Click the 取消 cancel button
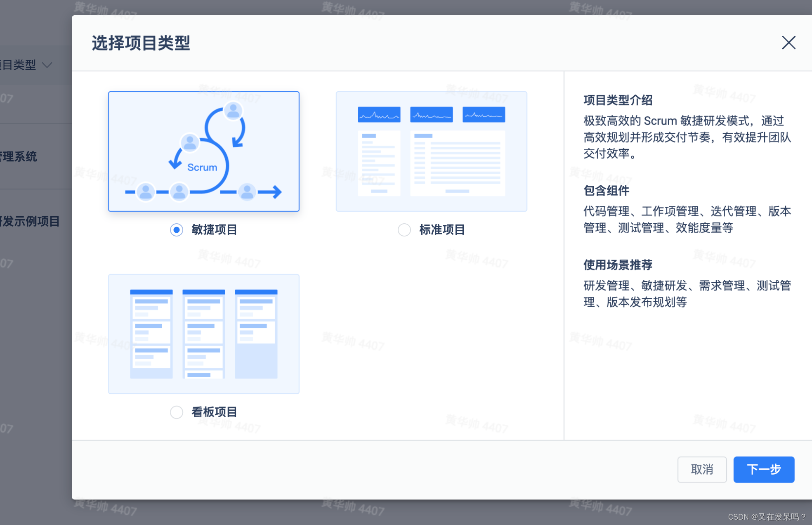 point(702,469)
